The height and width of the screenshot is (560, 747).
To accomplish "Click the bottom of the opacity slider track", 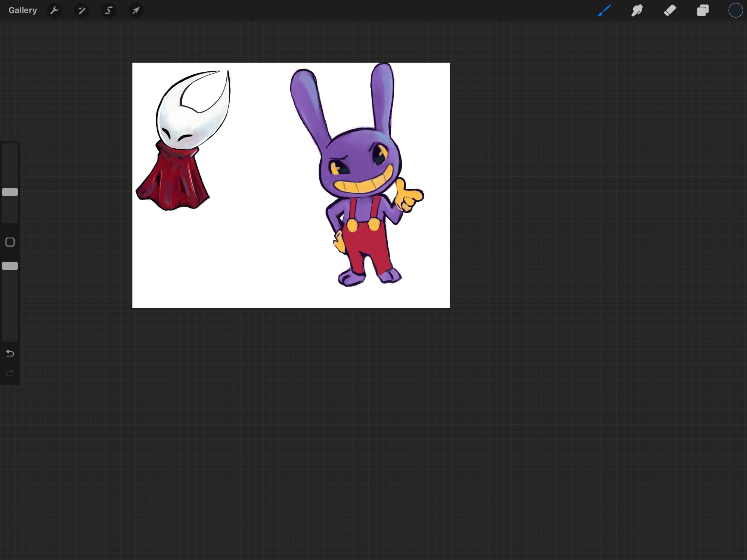I will click(x=10, y=336).
